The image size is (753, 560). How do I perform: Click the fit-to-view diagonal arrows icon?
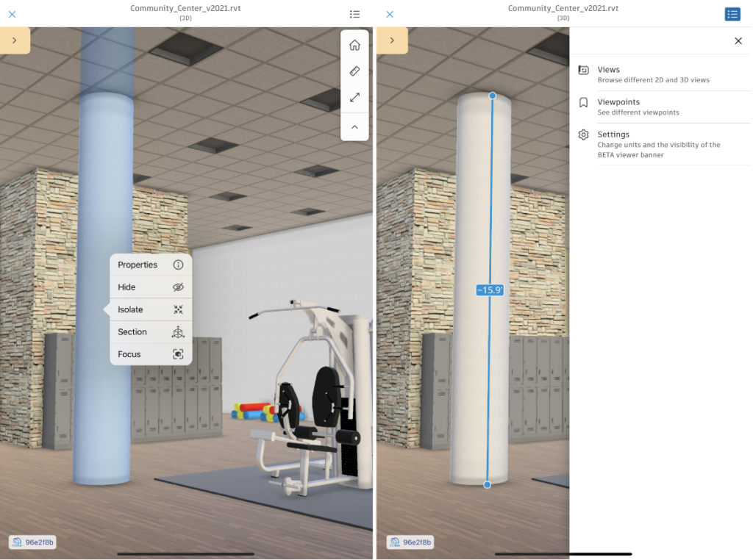(354, 97)
